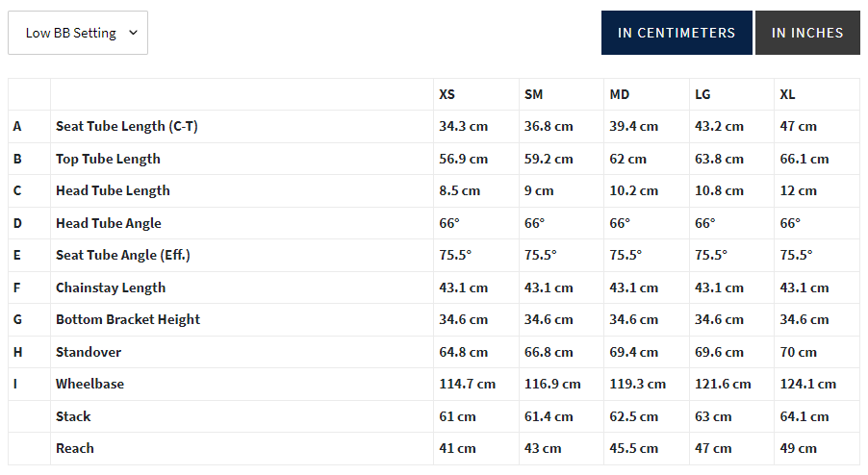Click the SM size column header
868x475 pixels.
[534, 94]
